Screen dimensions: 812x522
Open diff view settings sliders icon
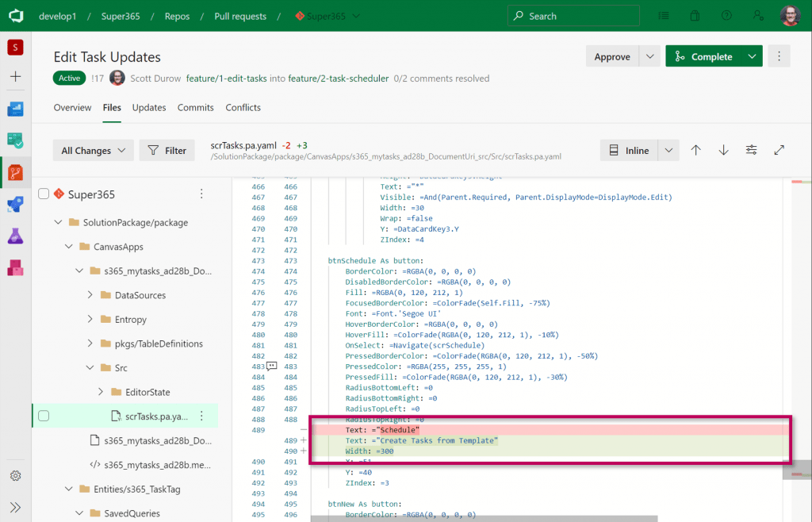[x=752, y=150]
